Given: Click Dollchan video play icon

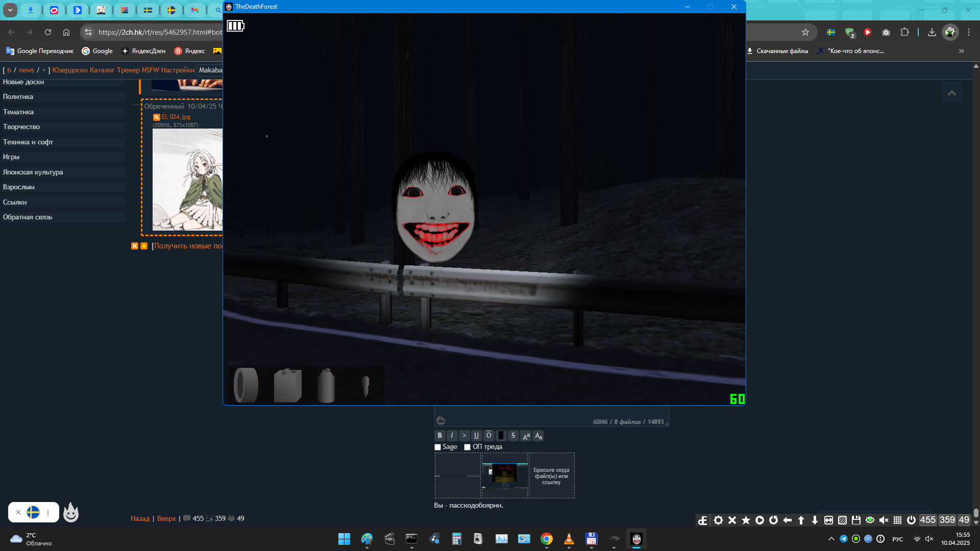Looking at the screenshot, I should click(759, 520).
